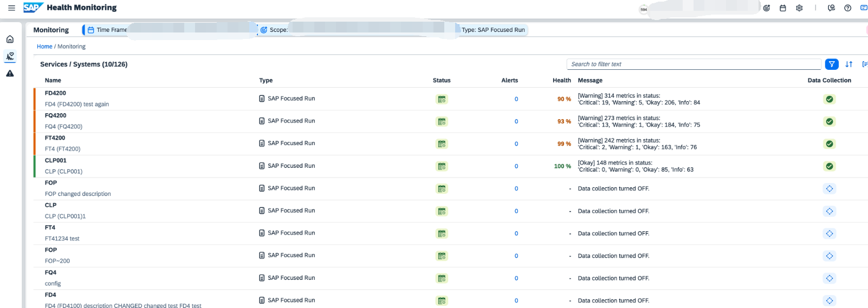This screenshot has width=868, height=308.
Task: Open status icon for FOP changed description
Action: point(442,189)
